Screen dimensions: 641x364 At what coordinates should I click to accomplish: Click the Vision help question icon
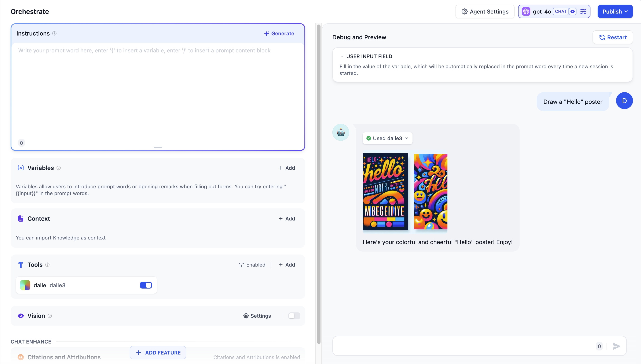50,316
